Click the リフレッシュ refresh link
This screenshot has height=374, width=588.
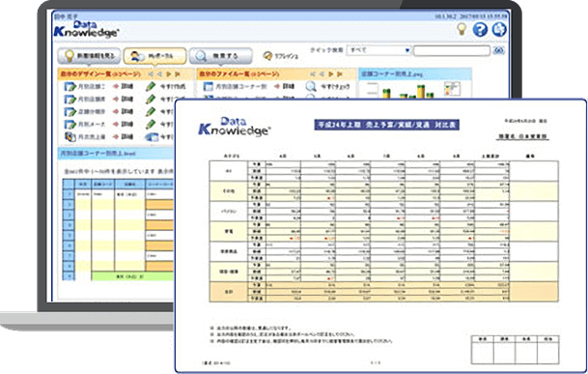pos(281,56)
